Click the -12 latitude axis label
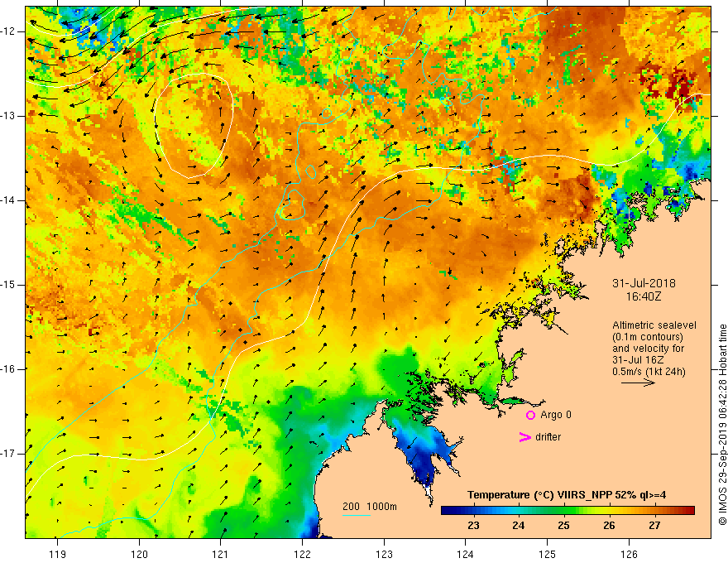This screenshot has height=563, width=728. [8, 31]
